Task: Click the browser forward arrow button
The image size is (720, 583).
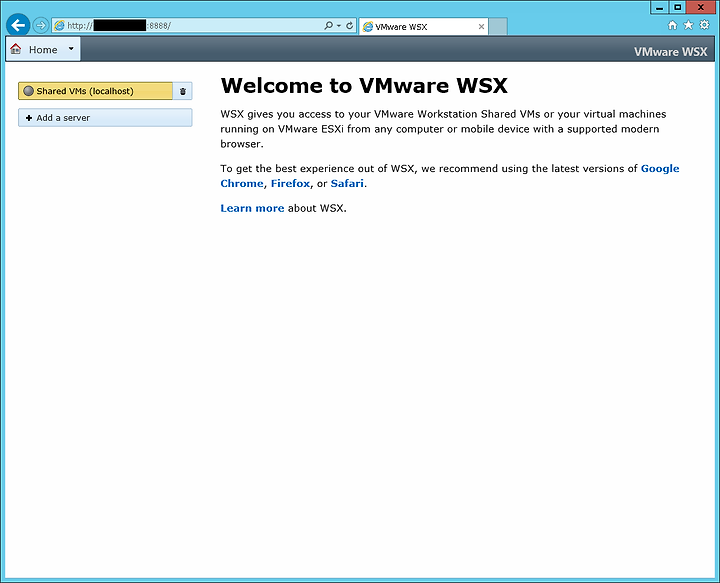Action: [x=41, y=25]
